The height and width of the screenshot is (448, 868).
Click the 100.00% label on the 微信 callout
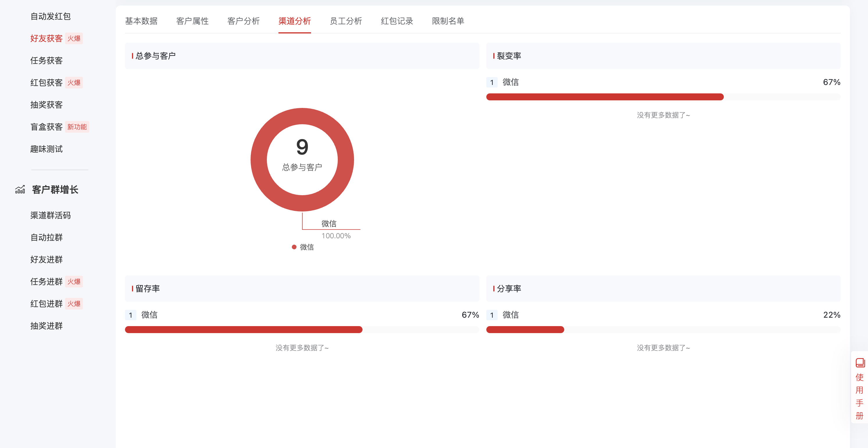(x=336, y=236)
